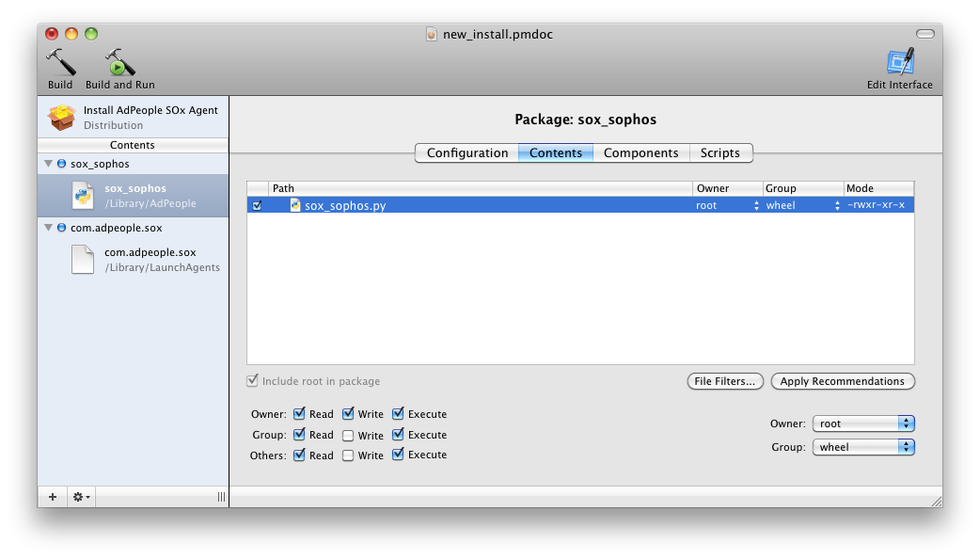This screenshot has height=559, width=980.
Task: Click the document proxy icon in title bar
Action: (432, 35)
